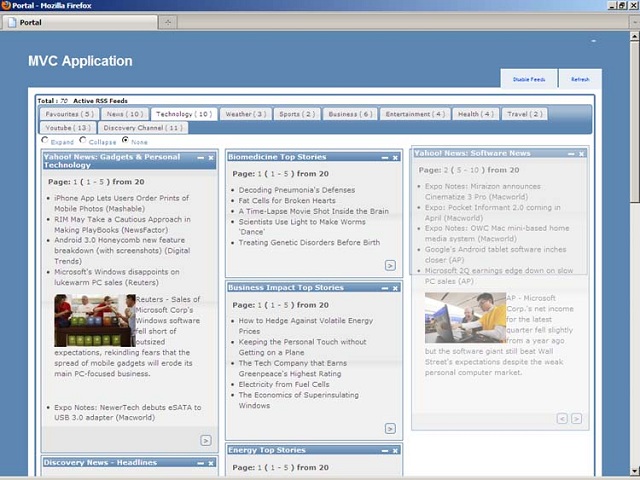Screen dimensions: 640x480
Task: Close the Yahoo Gadgets & Personal Technology widget
Action: [x=211, y=158]
